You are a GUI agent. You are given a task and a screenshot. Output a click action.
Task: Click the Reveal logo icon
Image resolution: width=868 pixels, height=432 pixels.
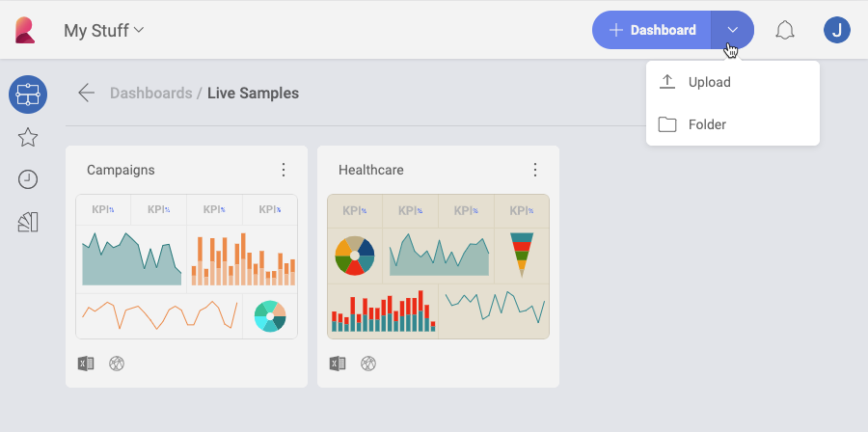point(25,30)
